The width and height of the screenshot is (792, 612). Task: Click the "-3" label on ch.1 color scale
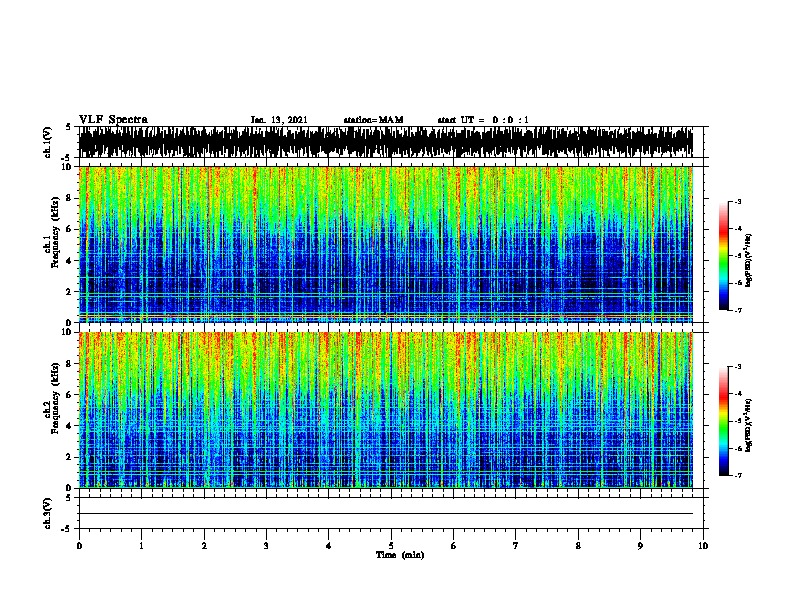point(737,201)
